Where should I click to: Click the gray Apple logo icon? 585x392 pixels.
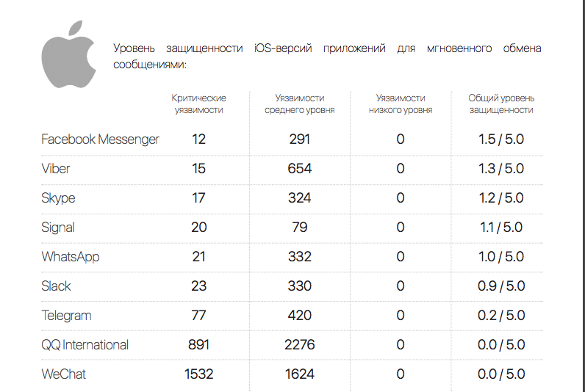[x=69, y=54]
